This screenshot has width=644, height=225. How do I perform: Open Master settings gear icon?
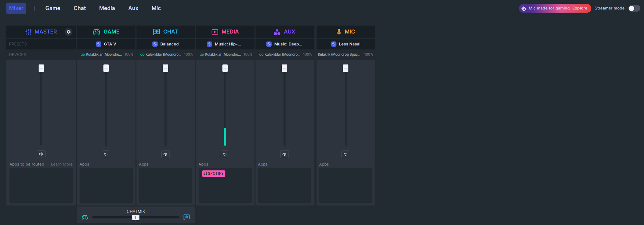coord(68,32)
